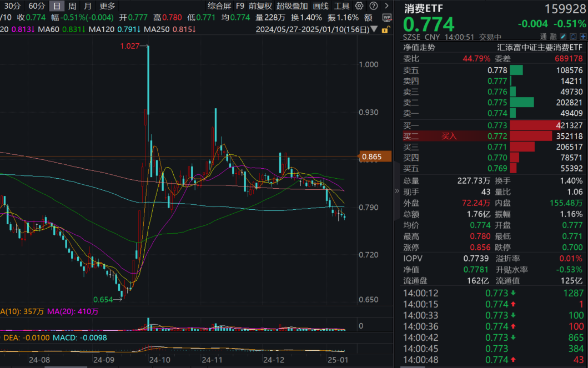Open the WF financial report icon

pos(388,18)
